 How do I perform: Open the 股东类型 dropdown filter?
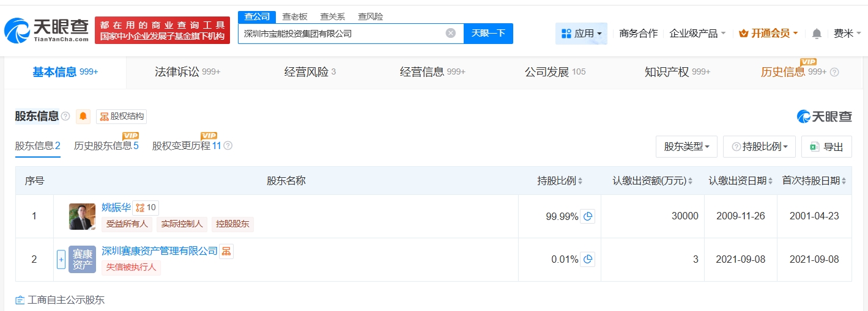(686, 147)
